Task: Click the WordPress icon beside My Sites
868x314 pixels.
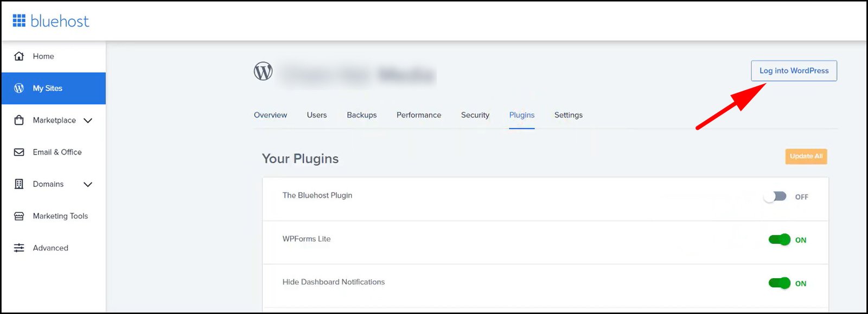Action: click(x=19, y=88)
